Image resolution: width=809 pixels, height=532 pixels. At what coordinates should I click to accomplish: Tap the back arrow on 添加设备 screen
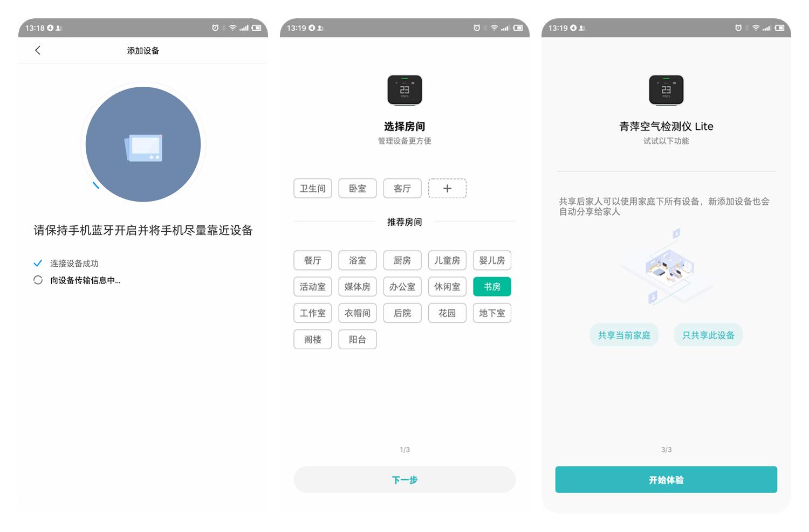pos(38,50)
